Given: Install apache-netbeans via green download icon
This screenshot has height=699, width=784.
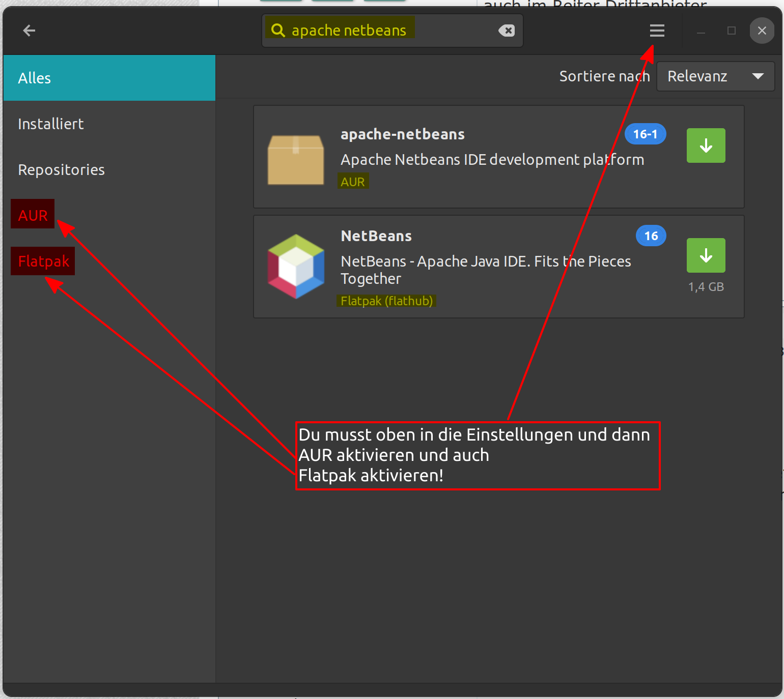Looking at the screenshot, I should (x=706, y=145).
